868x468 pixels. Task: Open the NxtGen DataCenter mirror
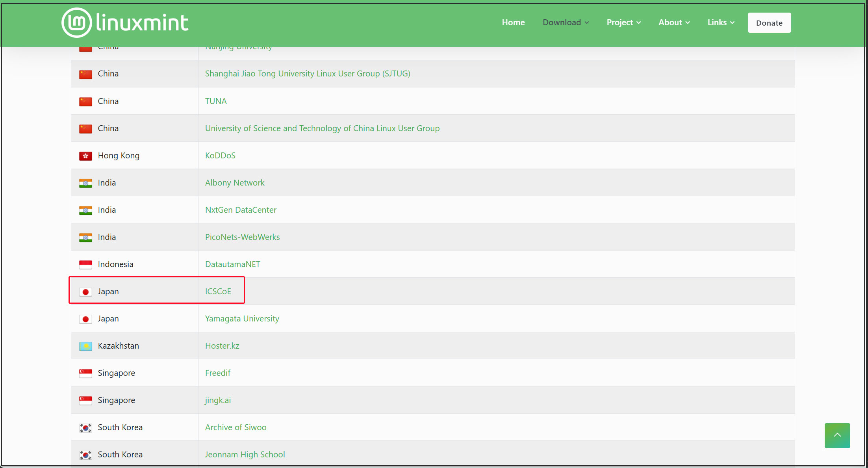click(x=241, y=210)
